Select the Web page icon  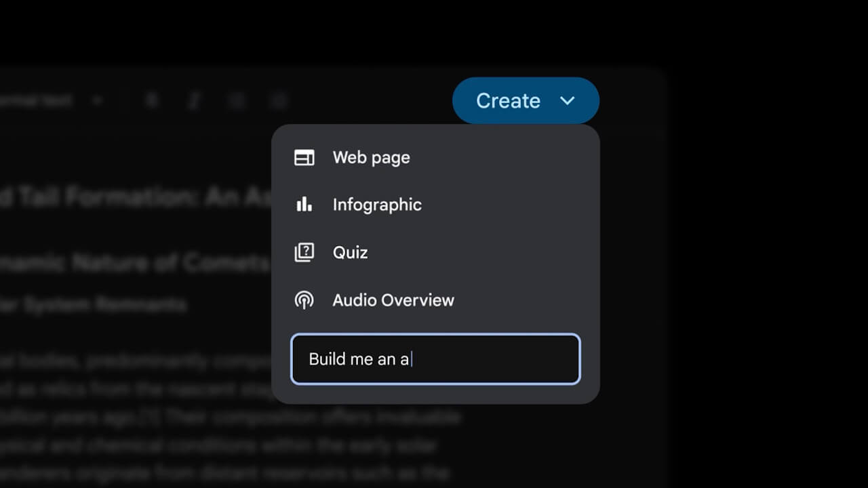304,158
